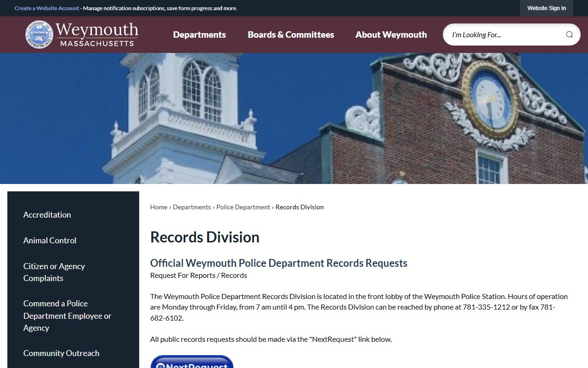Image resolution: width=588 pixels, height=368 pixels.
Task: Go to Departments breadcrumb link
Action: tap(192, 207)
